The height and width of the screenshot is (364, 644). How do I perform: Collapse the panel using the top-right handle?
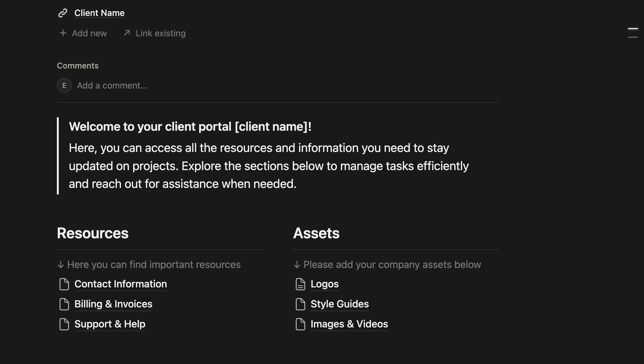point(633,33)
